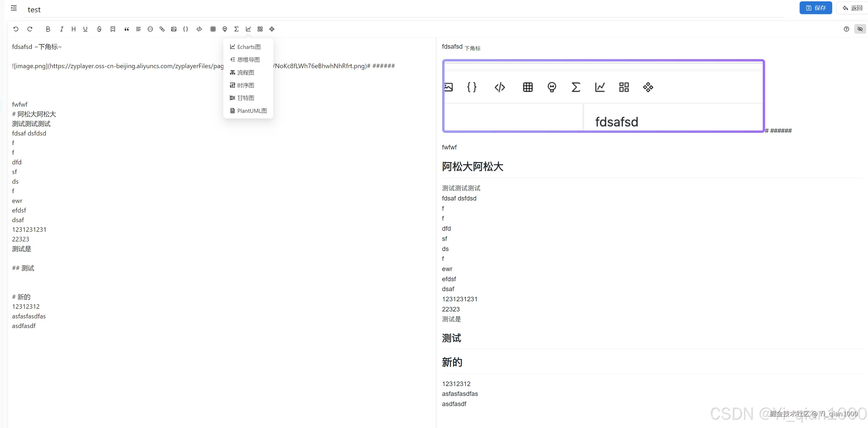Expand the heading level H menu
Image resolution: width=868 pixels, height=428 pixels.
point(73,29)
